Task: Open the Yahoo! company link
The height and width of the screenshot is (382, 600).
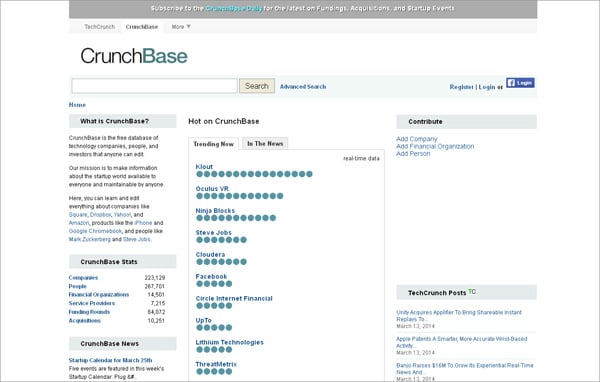Action: click(122, 215)
